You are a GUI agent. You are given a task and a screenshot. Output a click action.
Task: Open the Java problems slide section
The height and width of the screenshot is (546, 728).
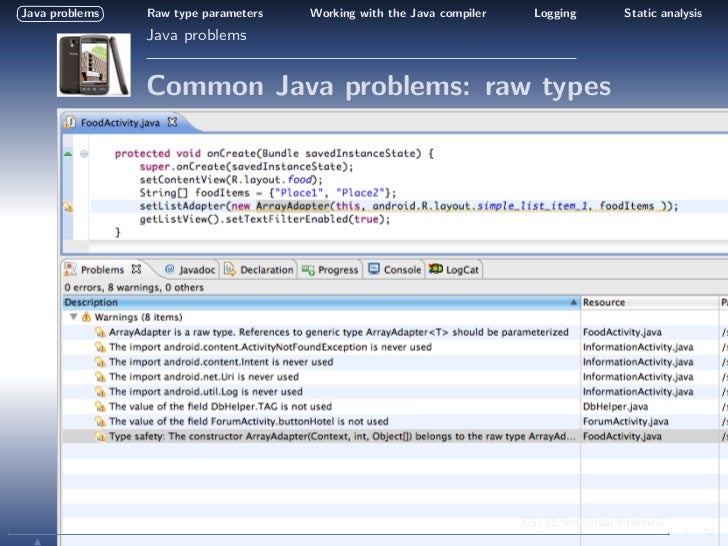tap(60, 13)
